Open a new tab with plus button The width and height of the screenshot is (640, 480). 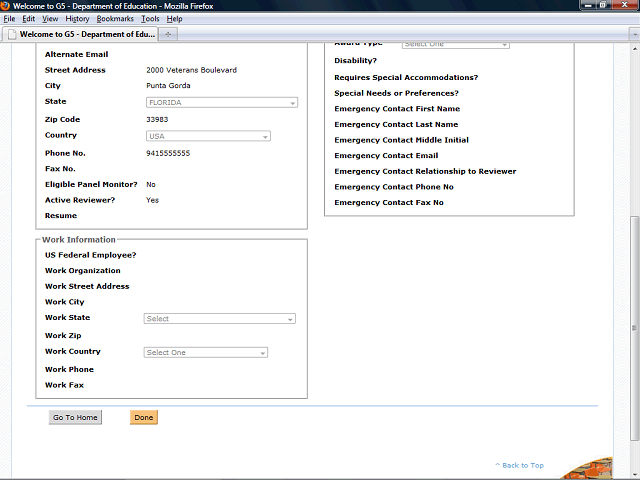tap(168, 34)
